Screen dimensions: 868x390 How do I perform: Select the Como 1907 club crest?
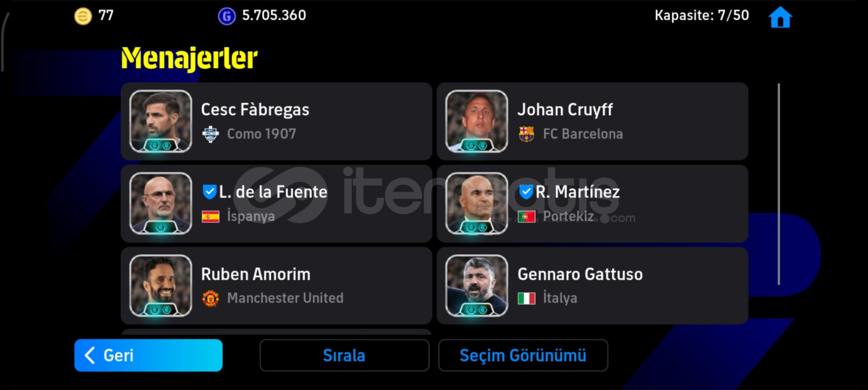point(210,134)
